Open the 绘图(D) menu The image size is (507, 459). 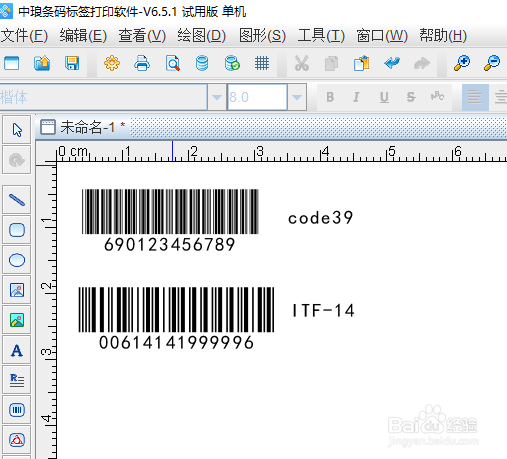pos(202,36)
